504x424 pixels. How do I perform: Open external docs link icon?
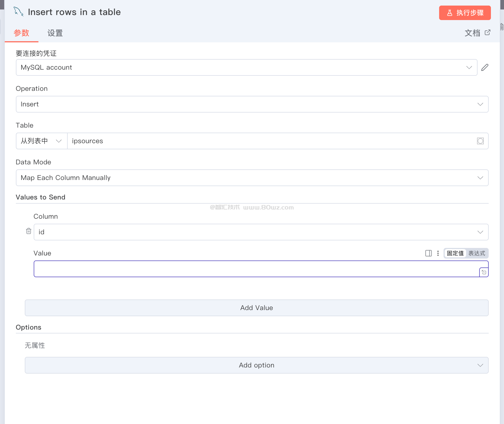pos(488,33)
